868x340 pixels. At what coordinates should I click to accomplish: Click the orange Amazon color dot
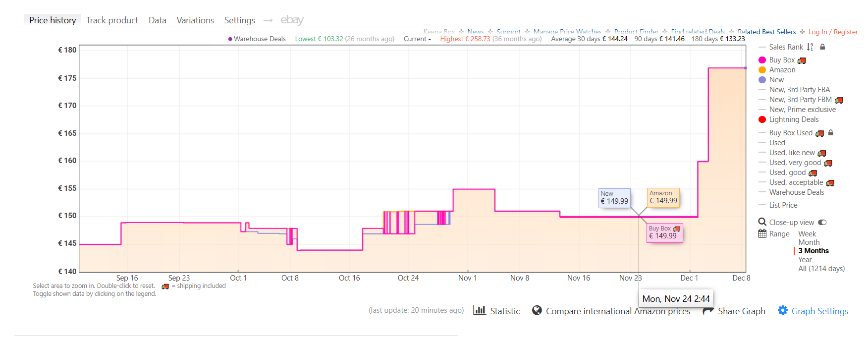click(762, 70)
